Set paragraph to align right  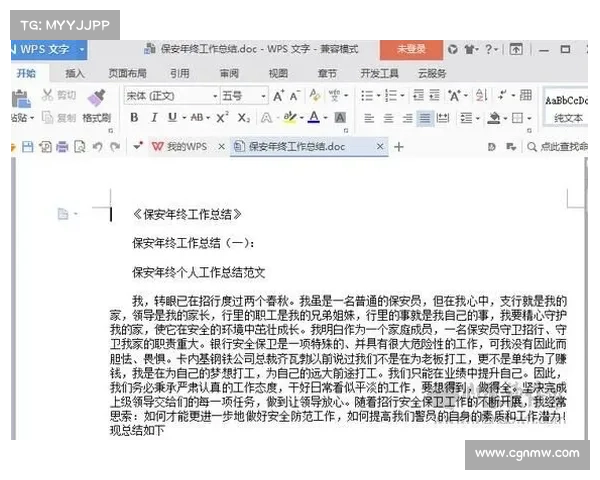point(407,118)
